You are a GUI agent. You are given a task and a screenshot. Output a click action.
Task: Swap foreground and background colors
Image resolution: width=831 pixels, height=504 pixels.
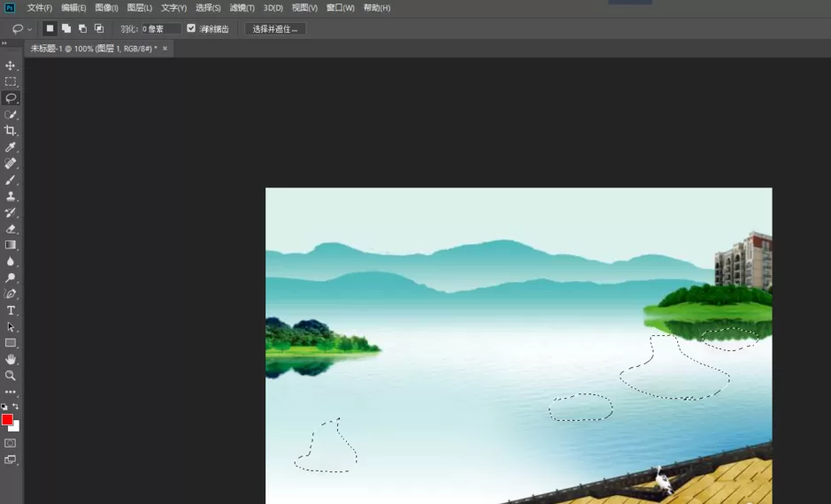point(15,407)
